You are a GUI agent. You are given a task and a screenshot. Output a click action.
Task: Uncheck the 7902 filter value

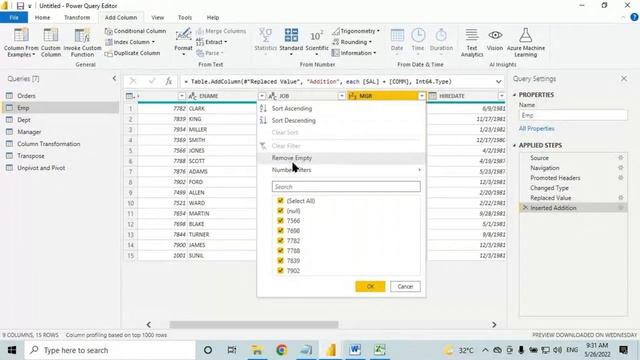click(x=280, y=271)
